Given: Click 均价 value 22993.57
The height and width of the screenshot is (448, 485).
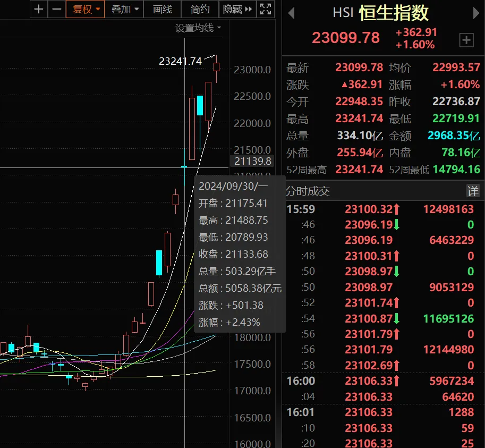Looking at the screenshot, I should (x=456, y=67).
